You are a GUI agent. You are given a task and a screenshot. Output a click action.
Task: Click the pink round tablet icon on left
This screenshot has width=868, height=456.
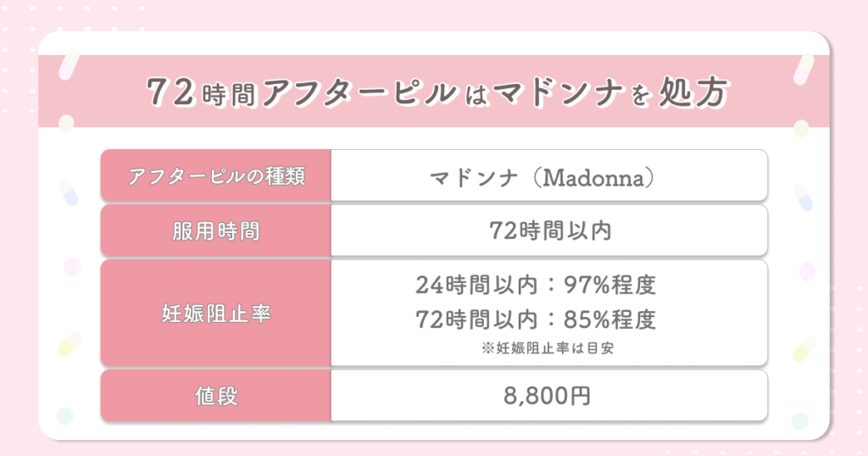click(x=73, y=266)
